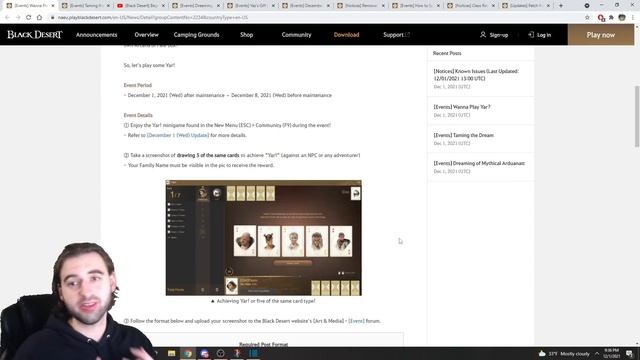
Task: Open the December 1 (Wed) Update link
Action: pyautogui.click(x=178, y=135)
